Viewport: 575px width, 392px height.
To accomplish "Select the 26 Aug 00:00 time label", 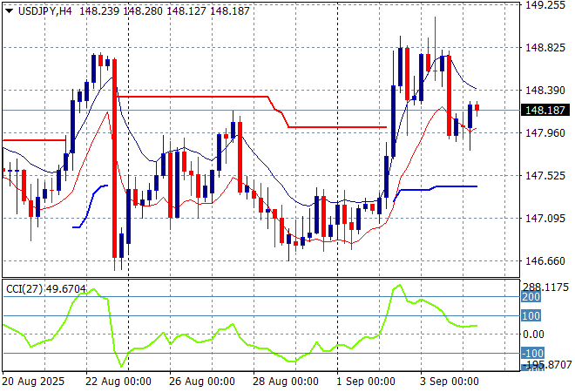I will click(202, 382).
